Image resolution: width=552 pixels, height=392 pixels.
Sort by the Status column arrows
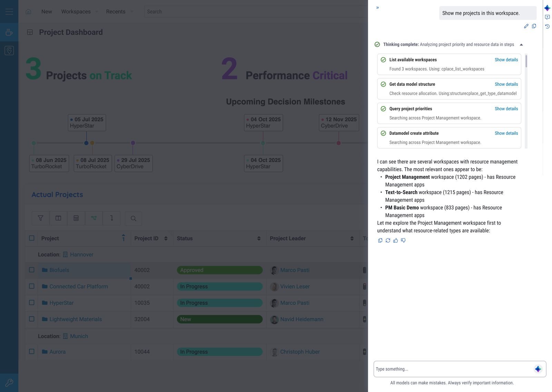(259, 239)
